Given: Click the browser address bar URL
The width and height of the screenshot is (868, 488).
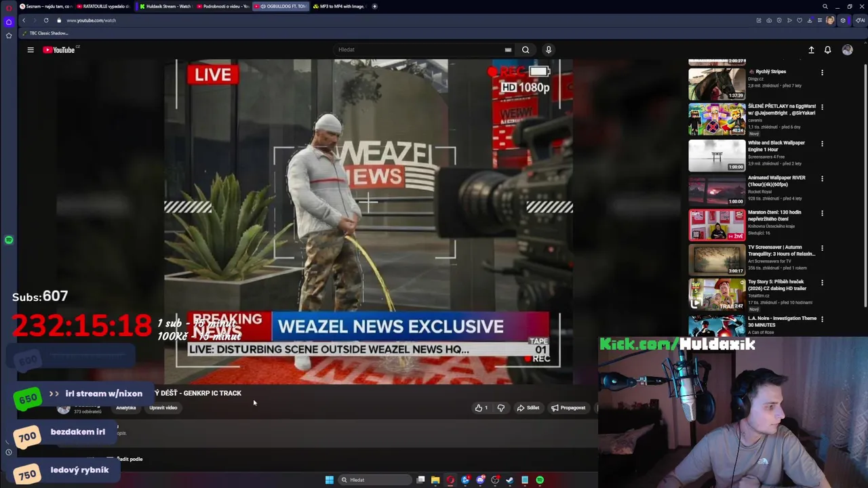Looking at the screenshot, I should point(92,20).
